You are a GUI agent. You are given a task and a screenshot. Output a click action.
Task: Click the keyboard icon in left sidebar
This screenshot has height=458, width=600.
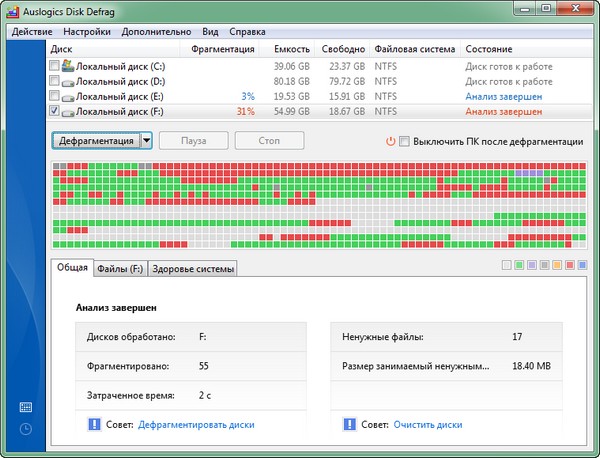point(25,407)
